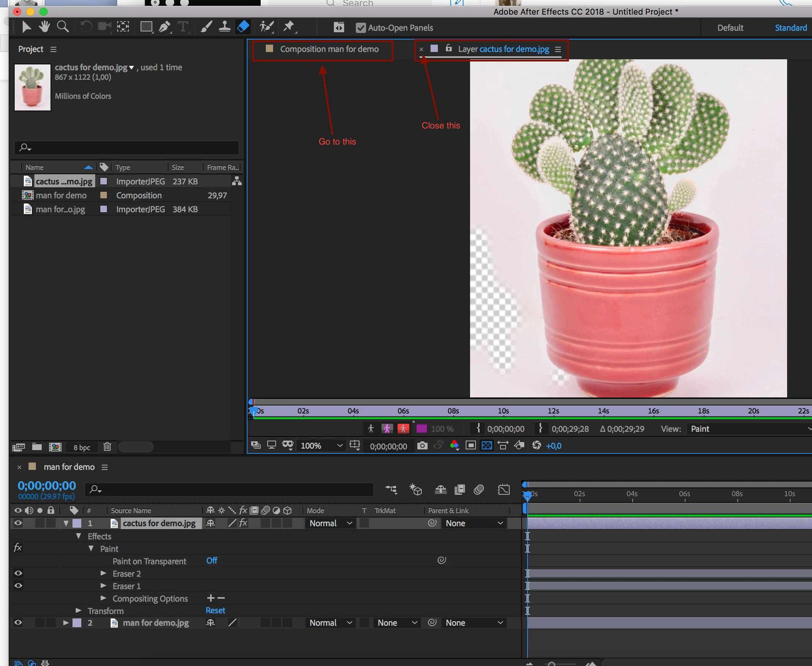
Task: Select the Eraser tool
Action: 243,27
